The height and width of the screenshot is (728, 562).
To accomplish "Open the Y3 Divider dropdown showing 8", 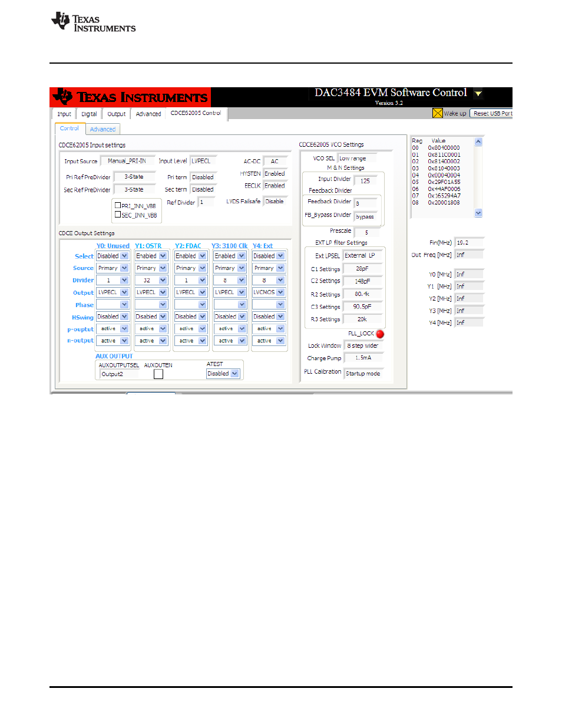I will coord(230,281).
